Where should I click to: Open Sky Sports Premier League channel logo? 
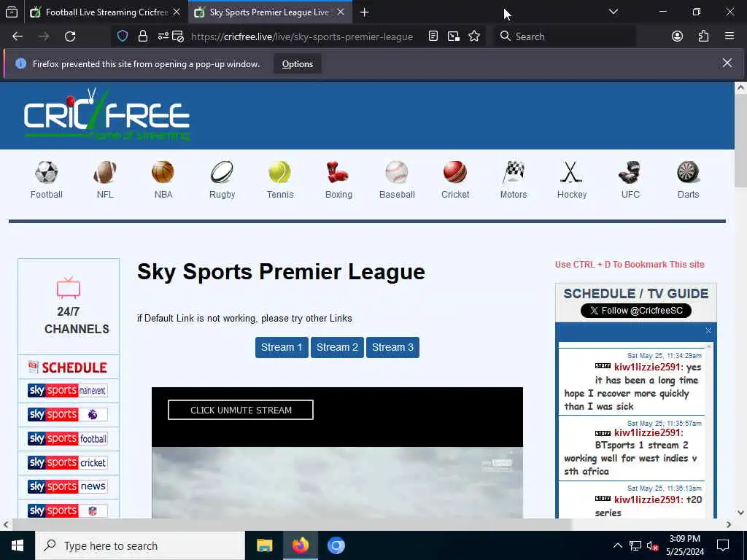[68, 414]
